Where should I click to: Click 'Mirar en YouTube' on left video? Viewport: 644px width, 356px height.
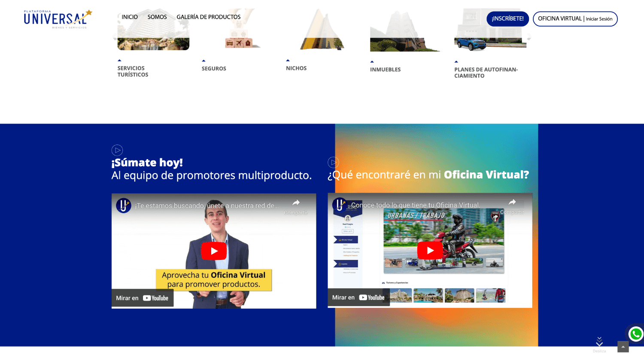coord(143,298)
